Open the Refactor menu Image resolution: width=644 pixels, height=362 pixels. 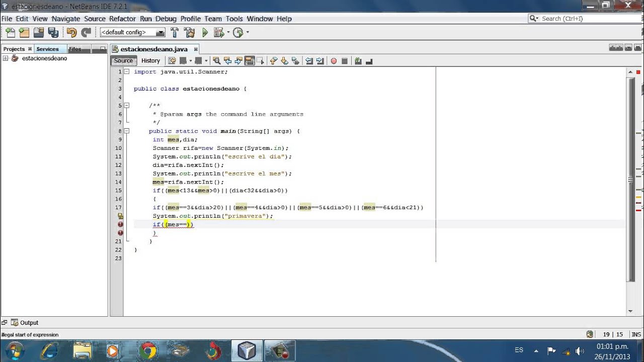click(123, 19)
